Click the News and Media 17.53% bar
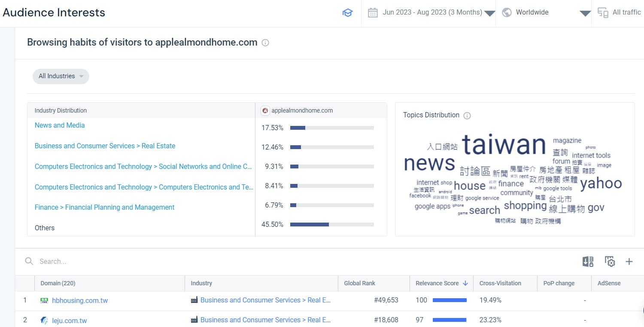The image size is (644, 327). (332, 128)
